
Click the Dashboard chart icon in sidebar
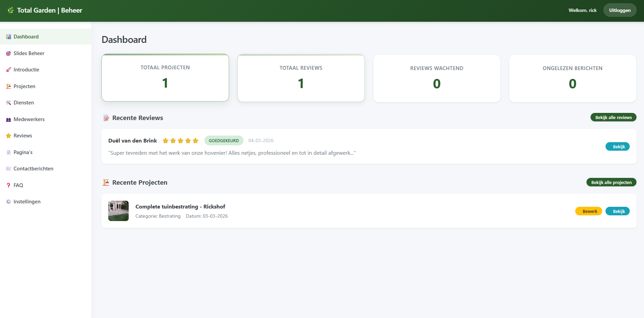pyautogui.click(x=9, y=37)
